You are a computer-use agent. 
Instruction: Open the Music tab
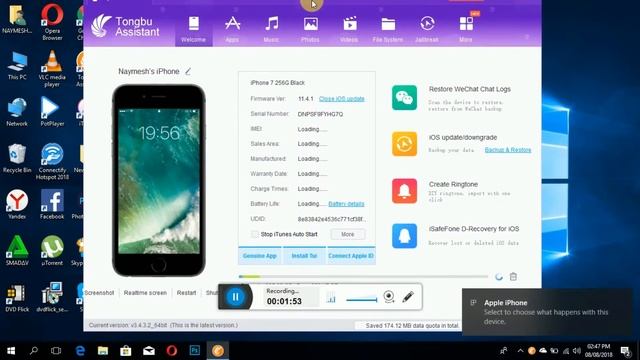point(271,29)
